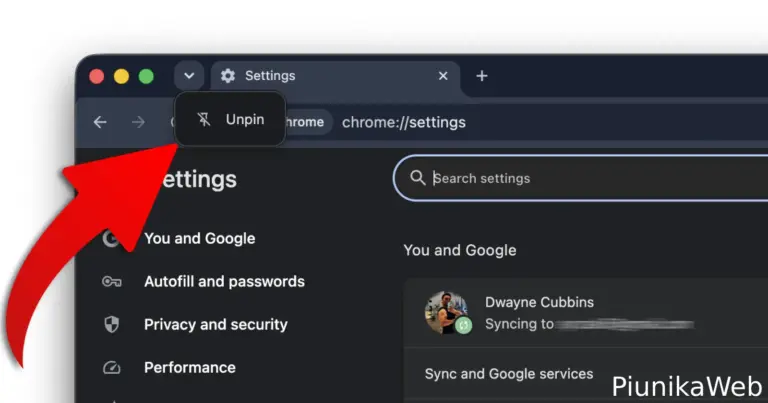Click the Syncing to status text
This screenshot has height=403, width=768.
[519, 324]
